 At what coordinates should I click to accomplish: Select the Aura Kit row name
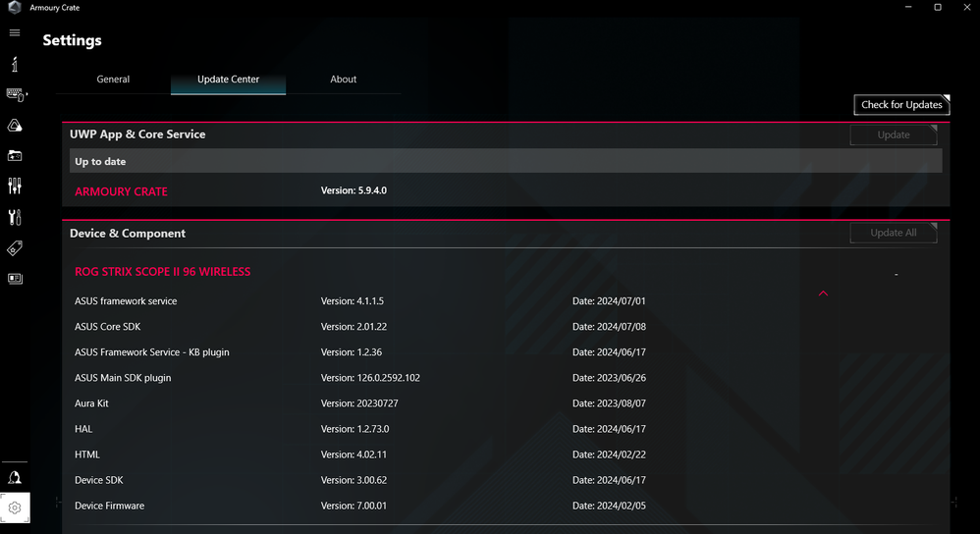pyautogui.click(x=91, y=403)
